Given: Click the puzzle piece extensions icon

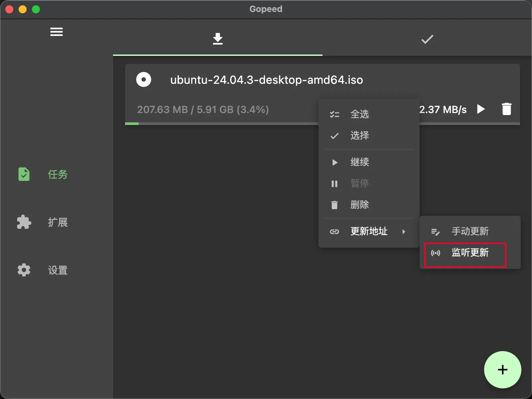Looking at the screenshot, I should (x=24, y=222).
